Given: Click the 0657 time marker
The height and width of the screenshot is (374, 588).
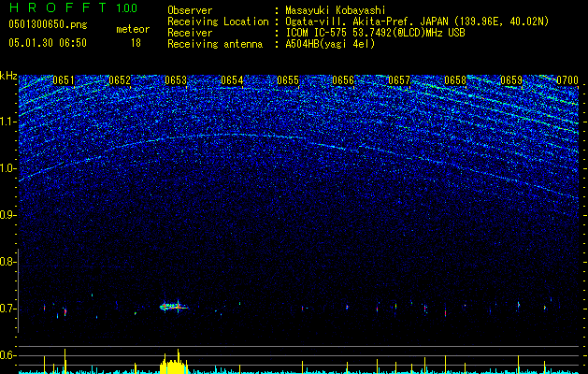Looking at the screenshot, I should click(x=399, y=80).
